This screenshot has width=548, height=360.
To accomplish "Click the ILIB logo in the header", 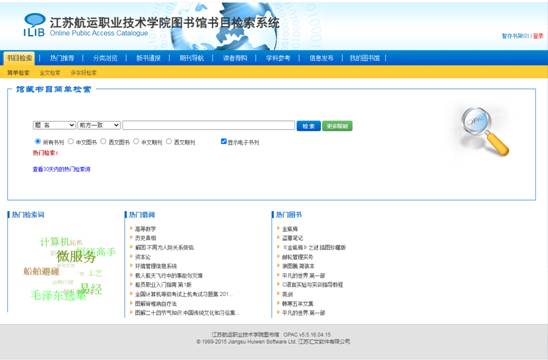I will point(34,25).
